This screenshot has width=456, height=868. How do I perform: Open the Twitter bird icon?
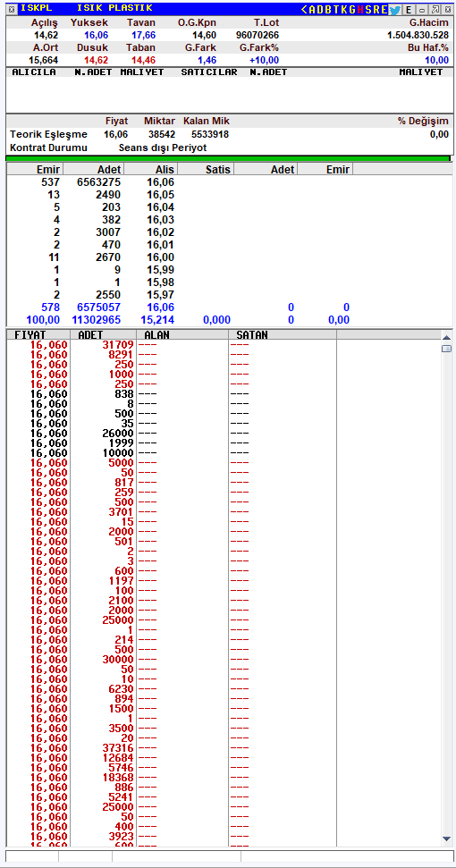(x=394, y=10)
